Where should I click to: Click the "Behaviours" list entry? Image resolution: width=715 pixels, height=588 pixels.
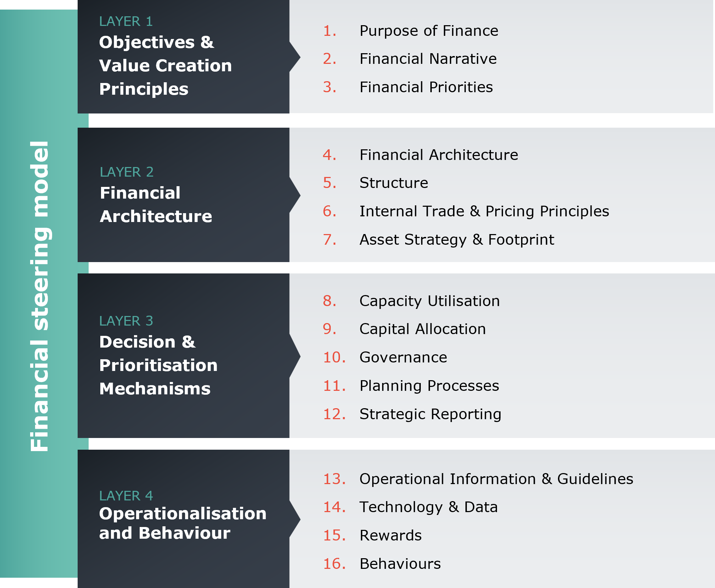400,564
